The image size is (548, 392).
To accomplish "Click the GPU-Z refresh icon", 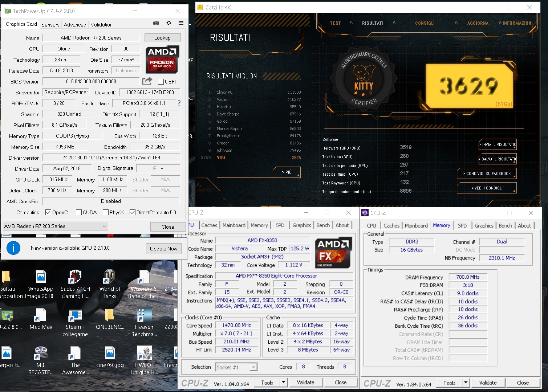I will pyautogui.click(x=169, y=23).
